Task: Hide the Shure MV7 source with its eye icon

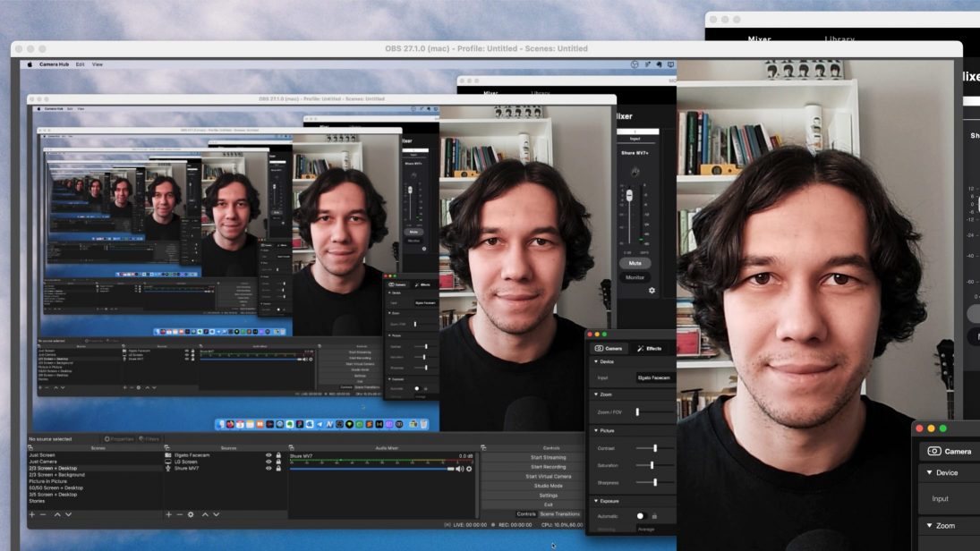Action: pos(268,468)
